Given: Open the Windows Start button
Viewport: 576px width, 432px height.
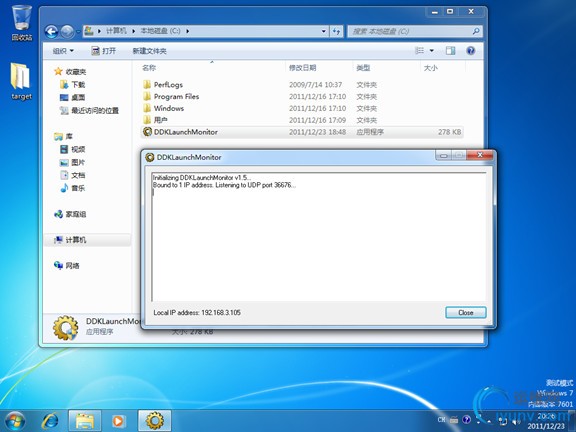Looking at the screenshot, I should click(15, 421).
